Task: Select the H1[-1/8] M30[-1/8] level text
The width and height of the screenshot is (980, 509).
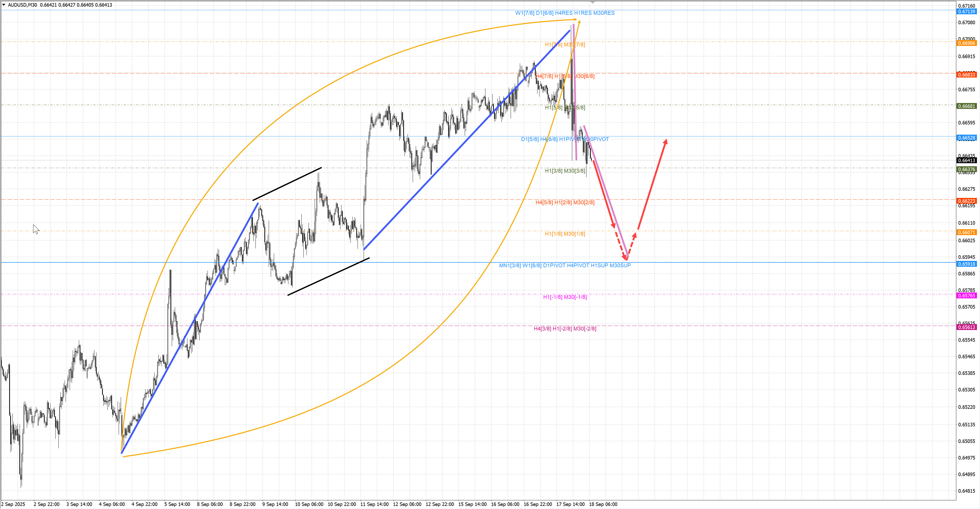Action: pyautogui.click(x=565, y=297)
